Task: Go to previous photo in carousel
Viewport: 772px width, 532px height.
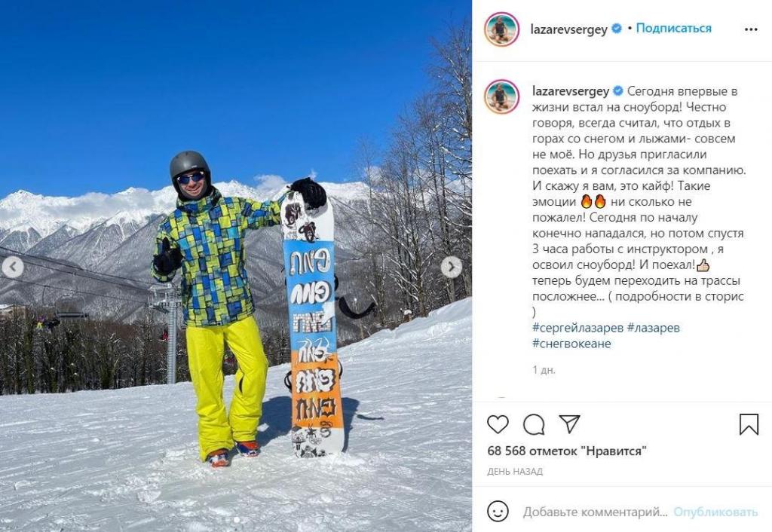Action: point(13,268)
